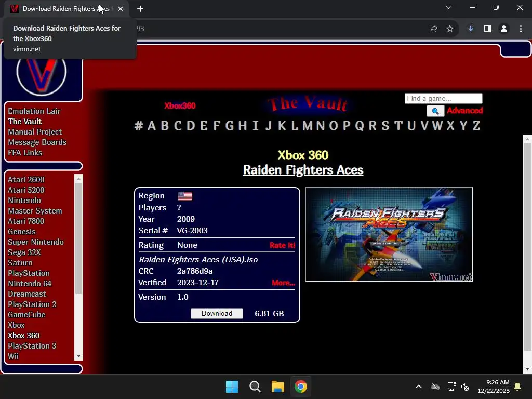Viewport: 532px width, 399px height.
Task: Open Message Boards link
Action: (37, 142)
